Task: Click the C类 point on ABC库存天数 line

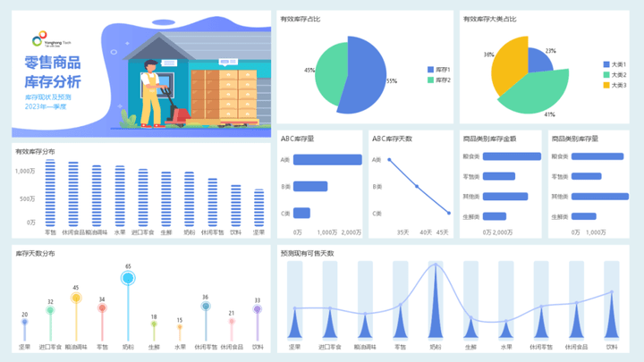Action: (449, 213)
